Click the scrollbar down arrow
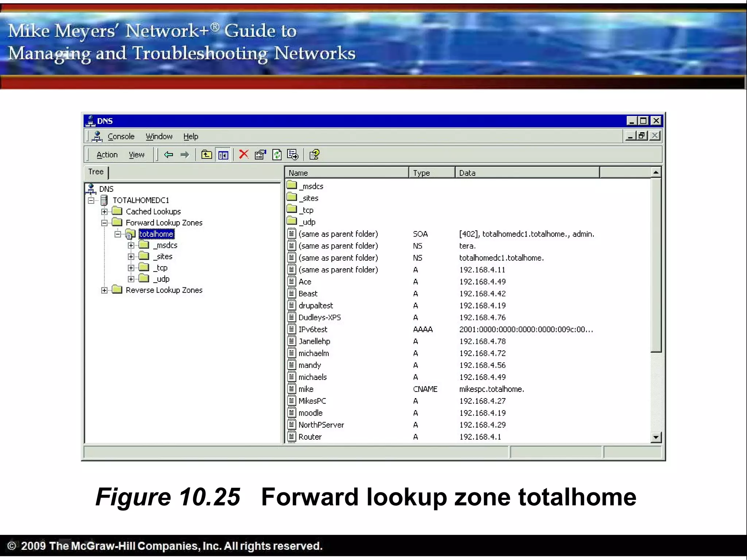 coord(656,437)
